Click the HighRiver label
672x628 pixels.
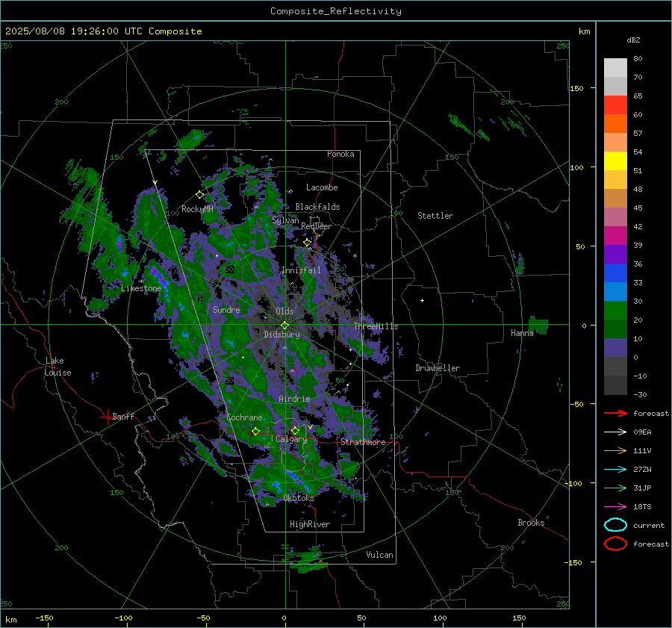click(310, 524)
